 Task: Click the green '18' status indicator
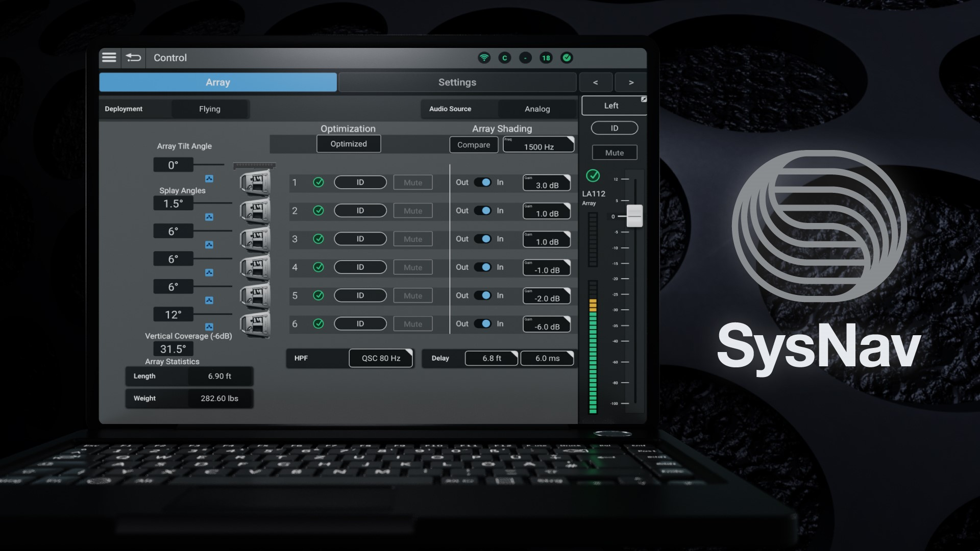pos(546,58)
